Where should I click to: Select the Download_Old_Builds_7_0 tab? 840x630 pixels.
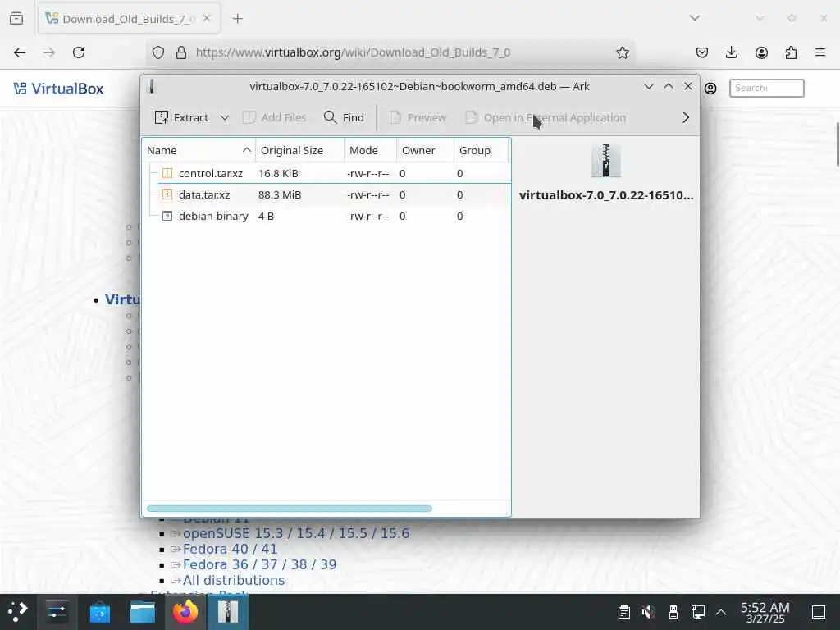pos(127,19)
